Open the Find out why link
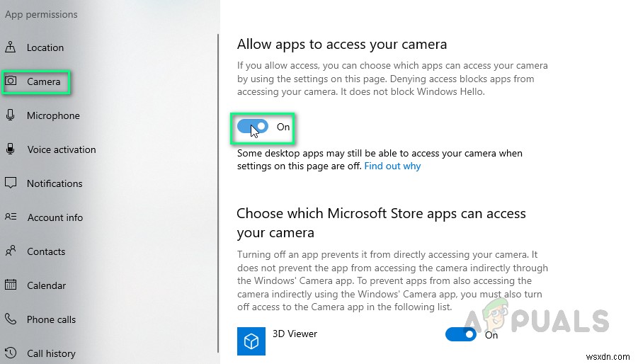Image resolution: width=638 pixels, height=364 pixels. point(392,166)
